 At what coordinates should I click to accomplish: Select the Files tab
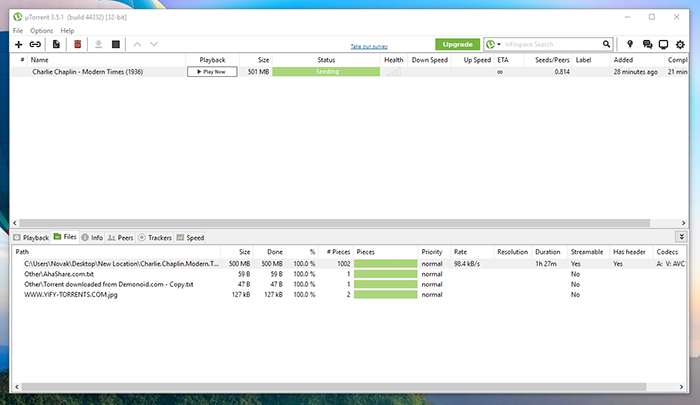65,237
